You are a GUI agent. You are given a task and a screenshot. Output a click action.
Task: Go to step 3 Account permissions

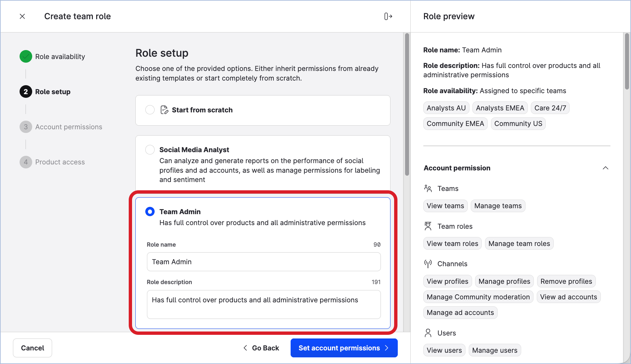68,127
